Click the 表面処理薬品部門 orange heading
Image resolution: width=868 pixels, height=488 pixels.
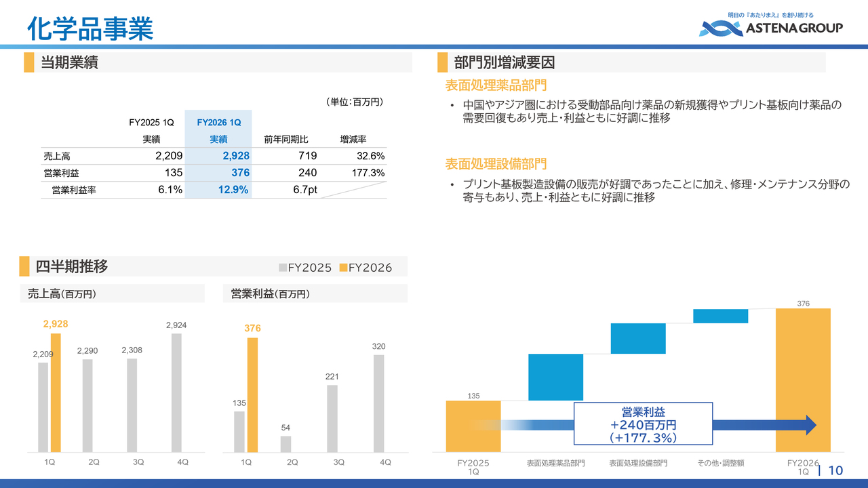(x=496, y=85)
